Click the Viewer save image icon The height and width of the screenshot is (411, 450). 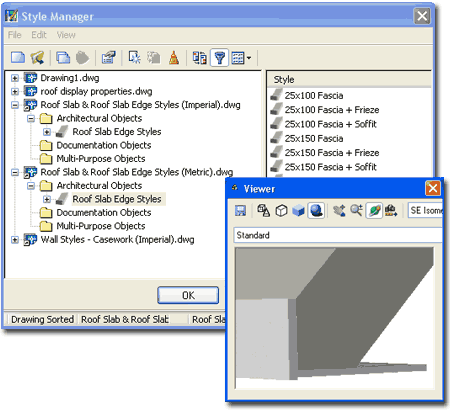tap(240, 210)
